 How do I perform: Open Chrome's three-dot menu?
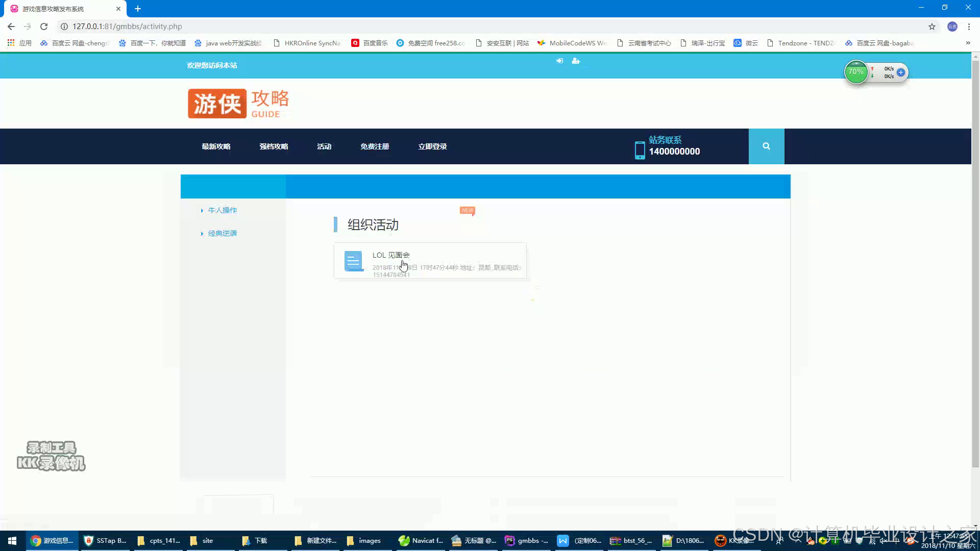pos(969,27)
